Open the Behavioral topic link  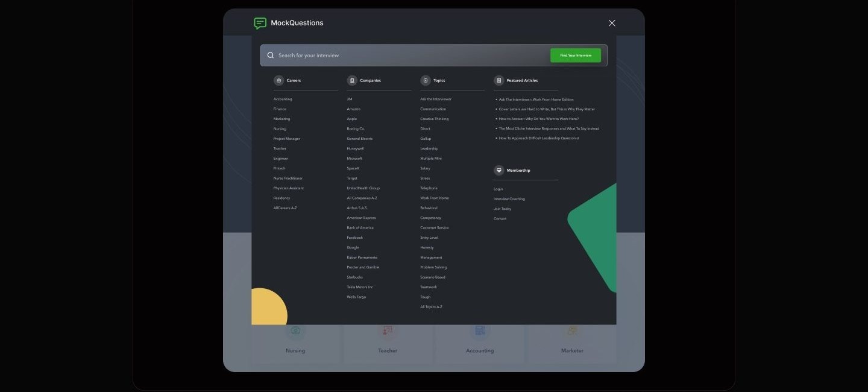[x=429, y=208]
